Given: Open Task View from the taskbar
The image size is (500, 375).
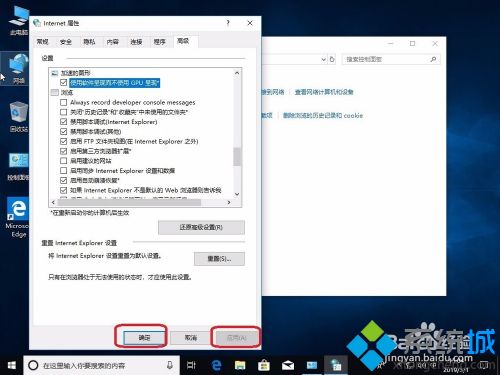Looking at the screenshot, I should click(x=191, y=365).
